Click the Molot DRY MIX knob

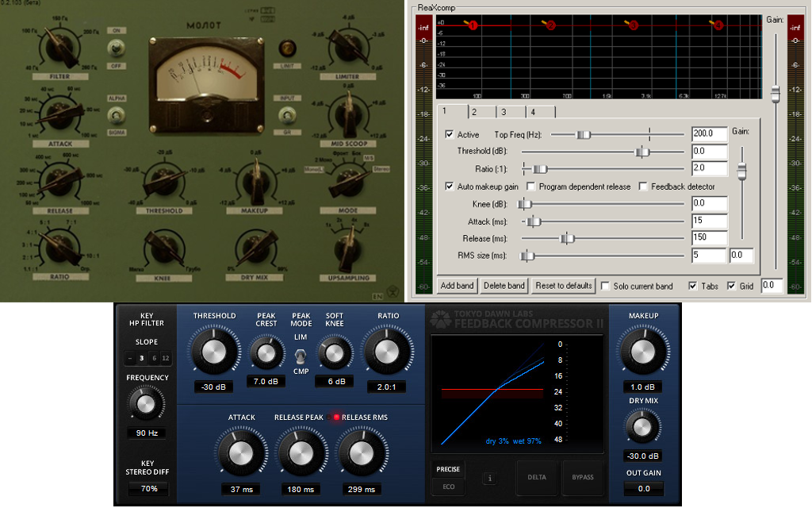(x=255, y=248)
